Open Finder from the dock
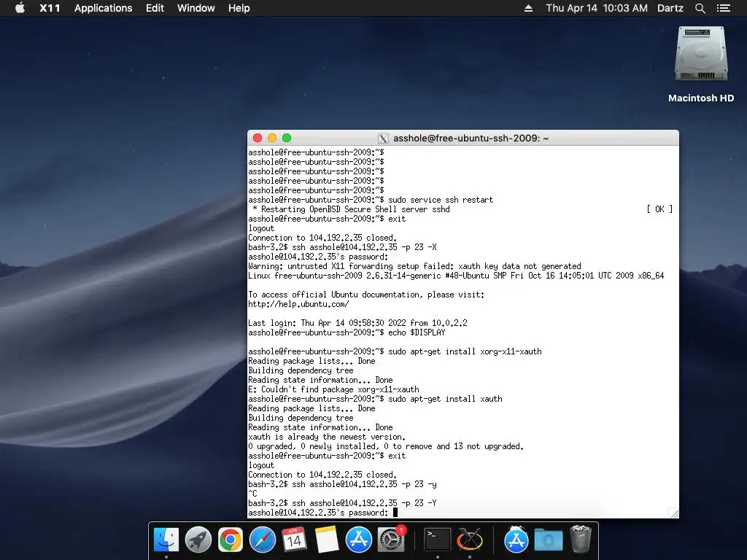Screen dimensions: 747x560 coord(166,540)
